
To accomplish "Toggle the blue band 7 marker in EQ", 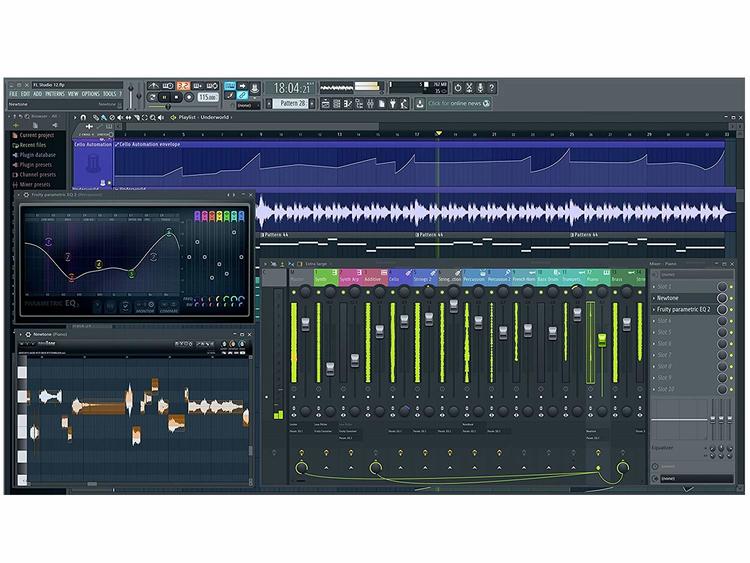I will [241, 216].
